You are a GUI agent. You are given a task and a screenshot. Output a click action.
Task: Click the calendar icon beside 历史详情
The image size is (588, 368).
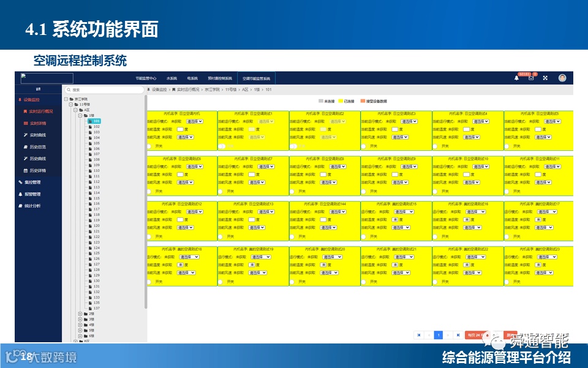click(x=26, y=171)
